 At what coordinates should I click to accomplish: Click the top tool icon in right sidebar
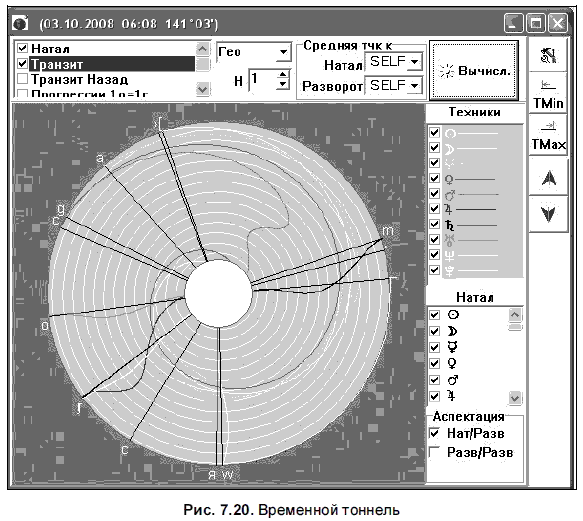tap(548, 55)
